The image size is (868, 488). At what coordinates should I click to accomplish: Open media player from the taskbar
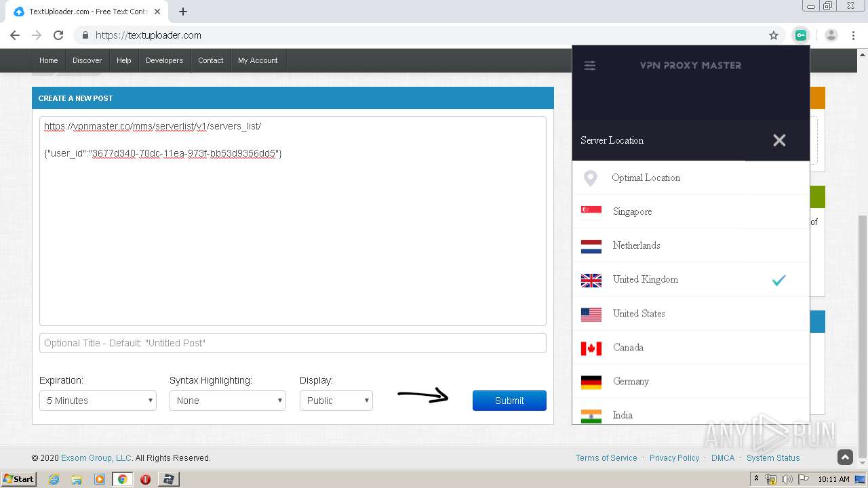click(x=100, y=479)
